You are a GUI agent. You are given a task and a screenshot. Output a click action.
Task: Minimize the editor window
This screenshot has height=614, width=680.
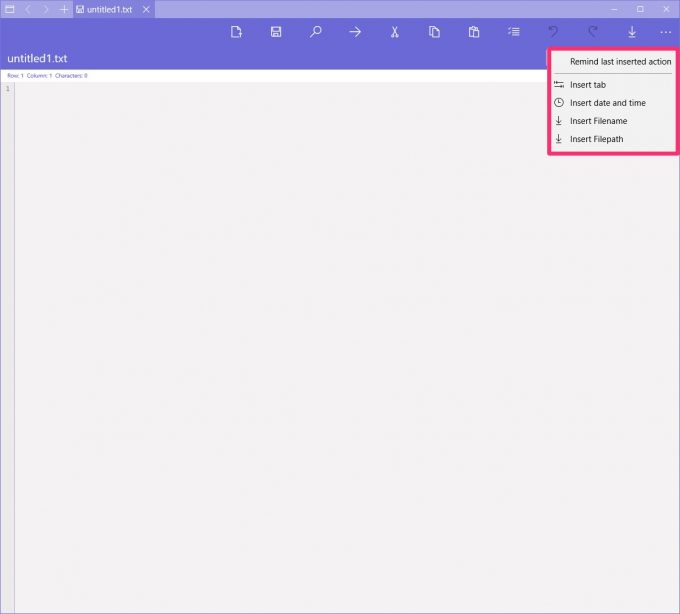tap(614, 9)
